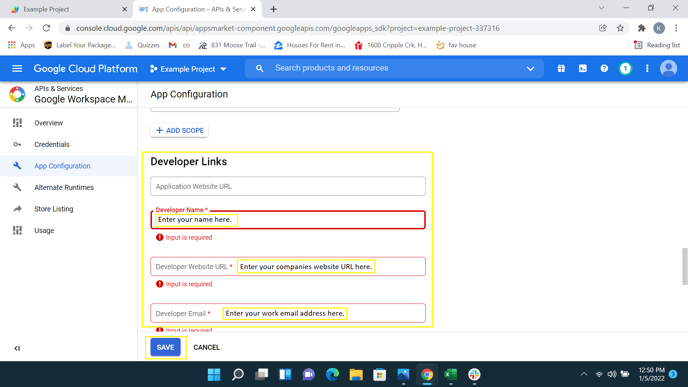The width and height of the screenshot is (688, 387).
Task: Click the ADD SCOPE button
Action: coord(179,130)
